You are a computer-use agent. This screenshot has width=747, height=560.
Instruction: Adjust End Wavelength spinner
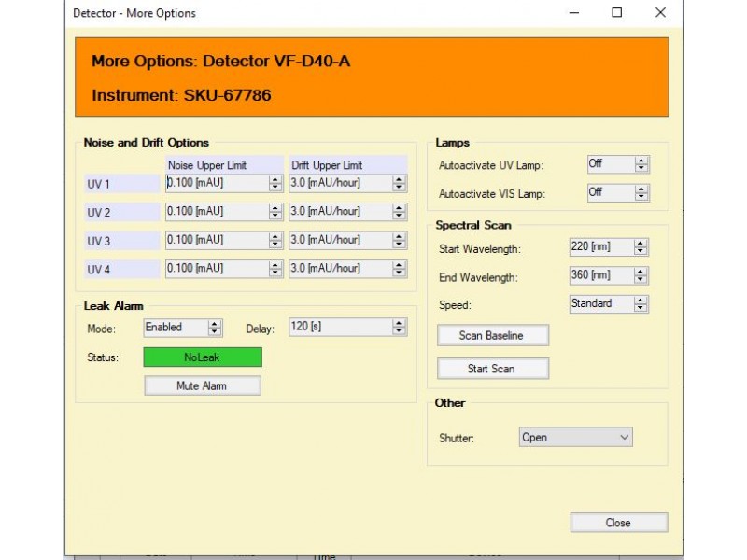[x=641, y=275]
